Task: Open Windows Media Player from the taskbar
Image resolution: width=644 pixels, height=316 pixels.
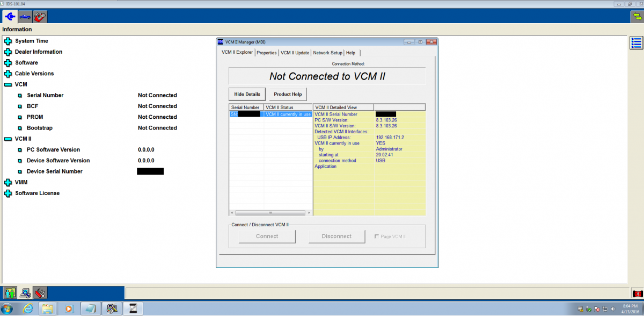Action: pyautogui.click(x=68, y=308)
